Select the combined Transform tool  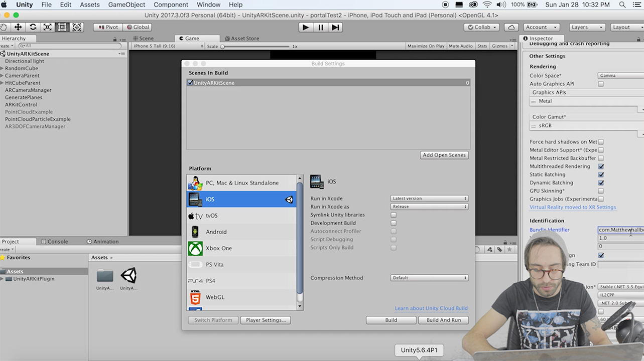coord(77,27)
